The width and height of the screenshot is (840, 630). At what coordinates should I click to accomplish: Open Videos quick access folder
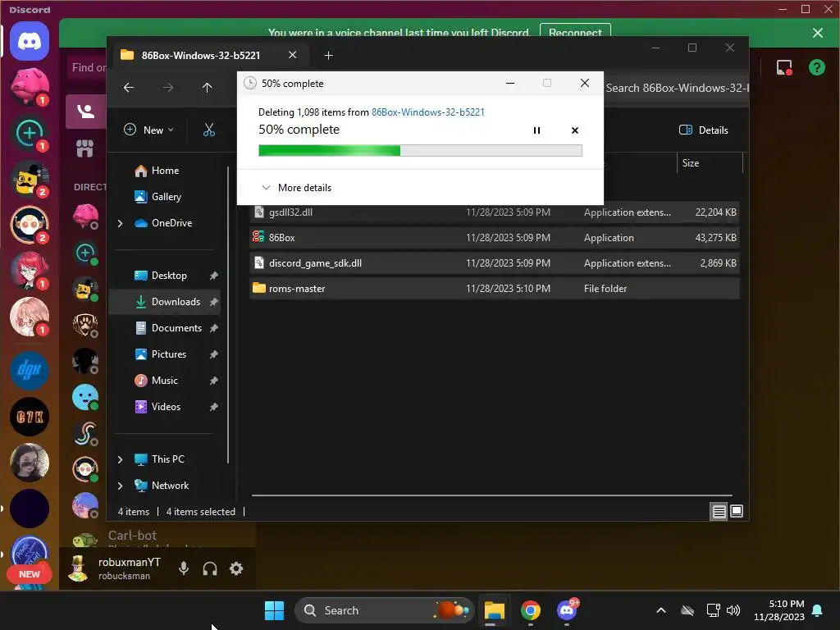pyautogui.click(x=166, y=407)
